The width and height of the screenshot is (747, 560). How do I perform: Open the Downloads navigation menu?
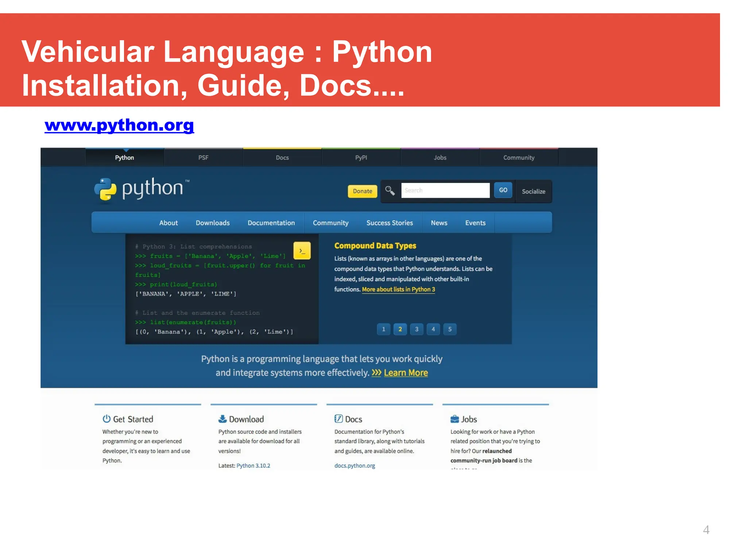(213, 223)
